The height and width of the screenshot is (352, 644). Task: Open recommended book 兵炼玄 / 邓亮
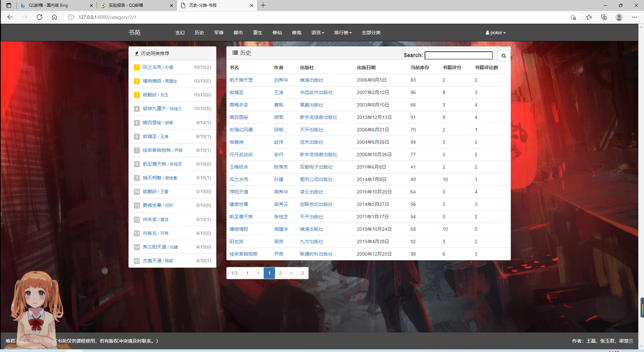156,233
